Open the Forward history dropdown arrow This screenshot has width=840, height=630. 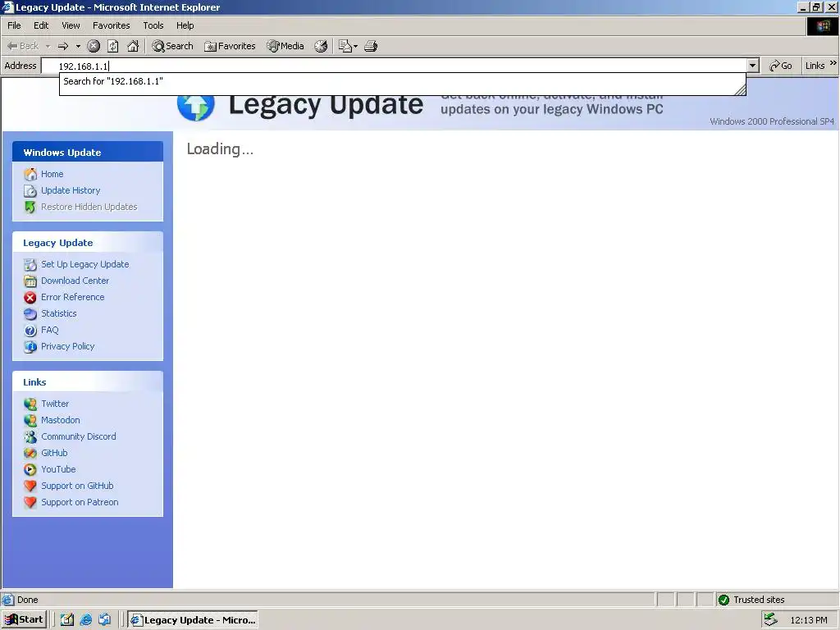78,46
